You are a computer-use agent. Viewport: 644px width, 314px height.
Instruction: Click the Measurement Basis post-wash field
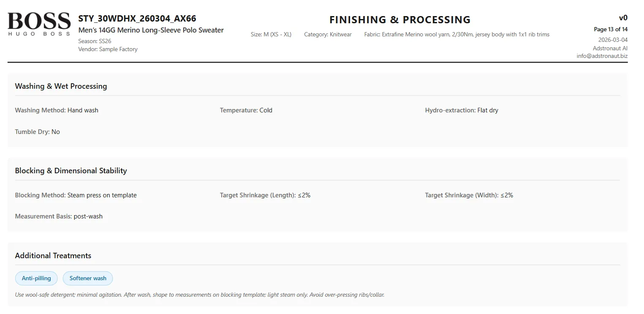pos(59,216)
